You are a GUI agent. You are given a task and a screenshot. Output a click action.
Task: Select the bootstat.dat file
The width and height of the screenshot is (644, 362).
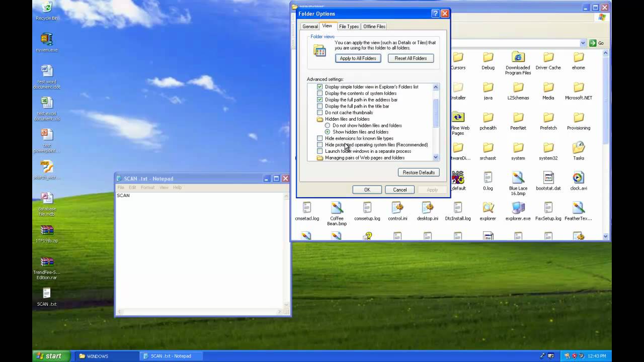pos(548,182)
